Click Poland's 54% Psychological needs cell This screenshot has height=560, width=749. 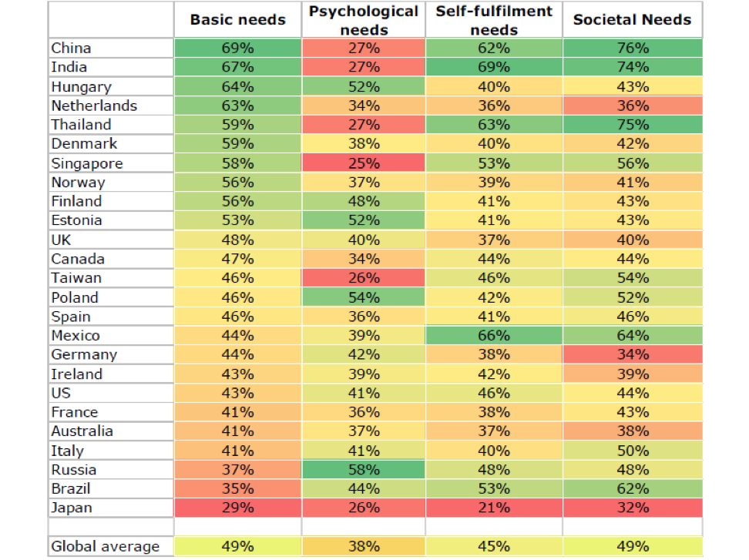click(x=363, y=297)
